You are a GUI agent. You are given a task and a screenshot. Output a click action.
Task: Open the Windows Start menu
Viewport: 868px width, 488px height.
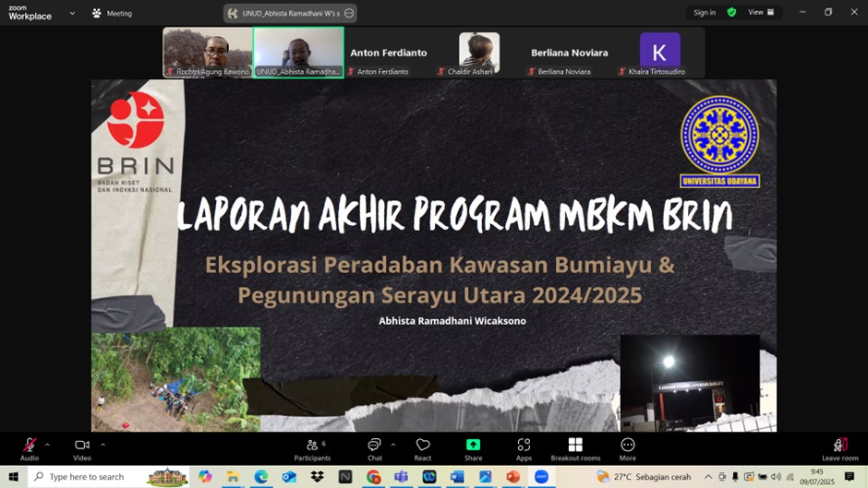click(13, 477)
